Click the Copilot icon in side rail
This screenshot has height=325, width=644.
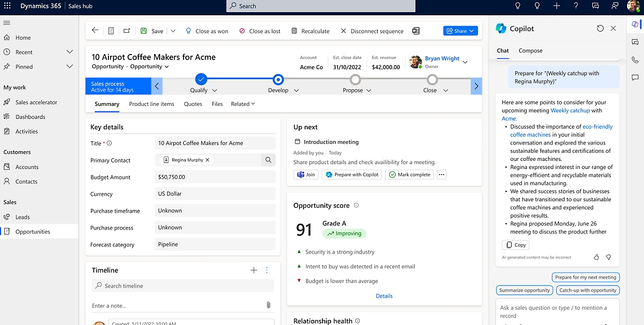coord(635,24)
